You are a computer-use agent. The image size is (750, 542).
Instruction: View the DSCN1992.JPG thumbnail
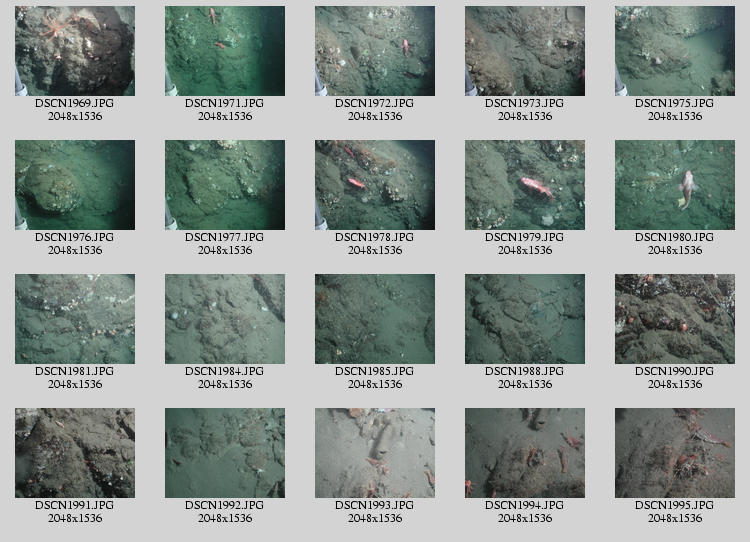pyautogui.click(x=225, y=453)
